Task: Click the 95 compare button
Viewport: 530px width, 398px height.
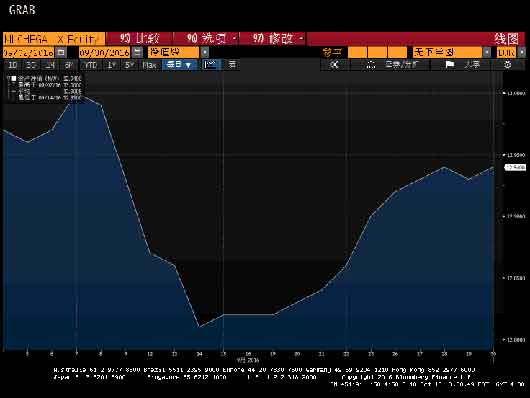Action: pos(139,39)
